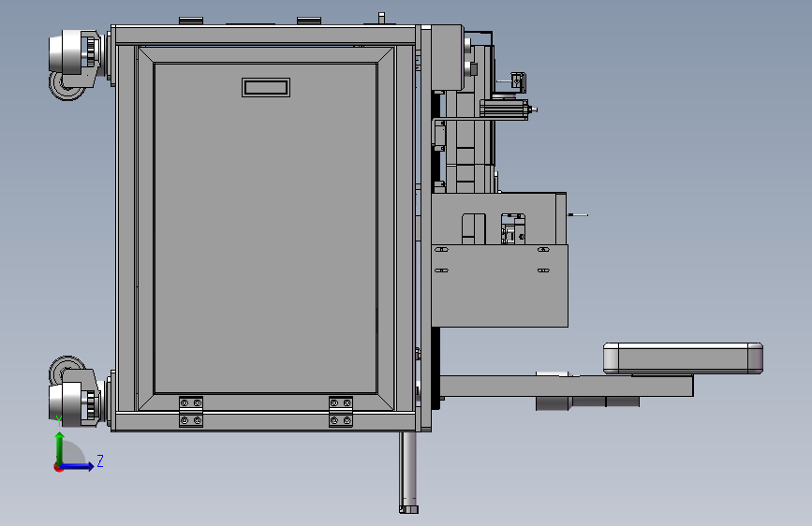Screen dimensions: 812x526
Task: Select the large flat door panel face
Action: click(266, 227)
